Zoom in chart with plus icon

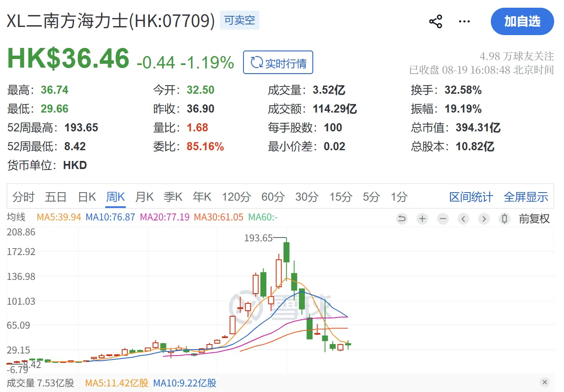tap(422, 219)
